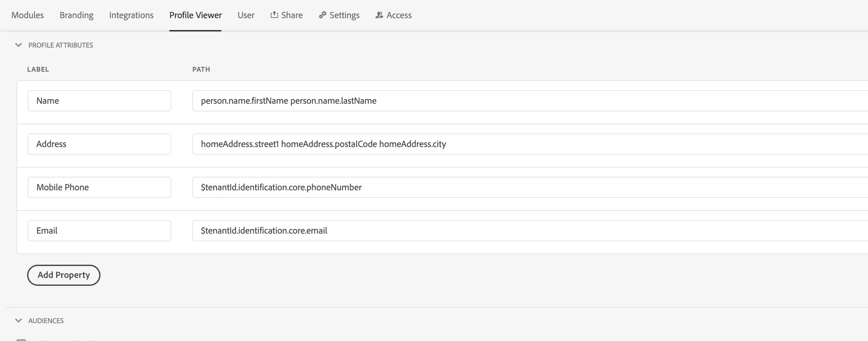Click the Mobile Phone label field

(99, 187)
